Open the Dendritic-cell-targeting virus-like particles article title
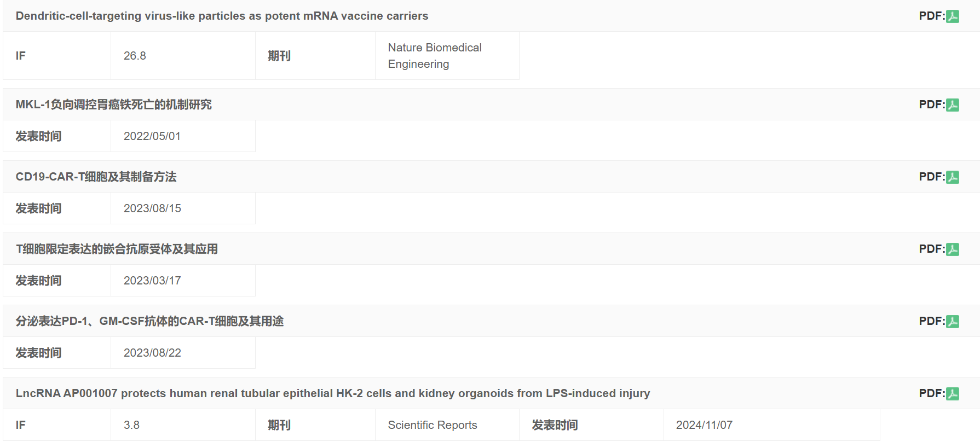This screenshot has height=442, width=980. click(221, 16)
